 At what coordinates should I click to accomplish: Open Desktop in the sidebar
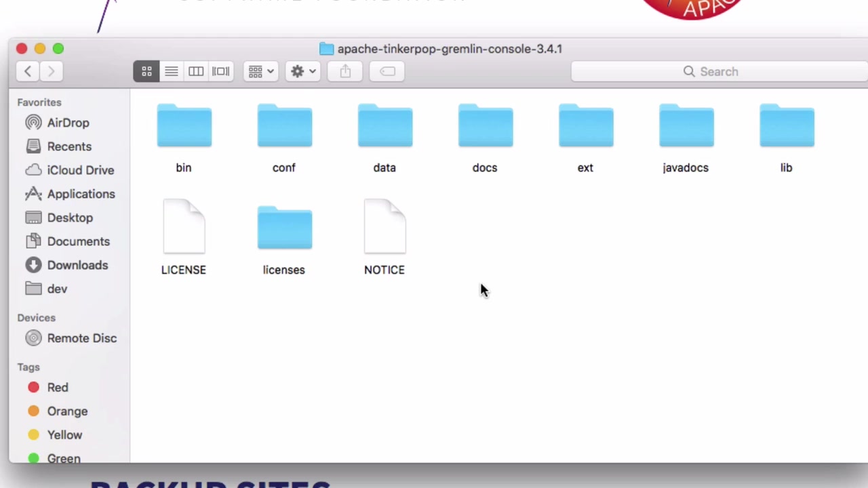[69, 218]
